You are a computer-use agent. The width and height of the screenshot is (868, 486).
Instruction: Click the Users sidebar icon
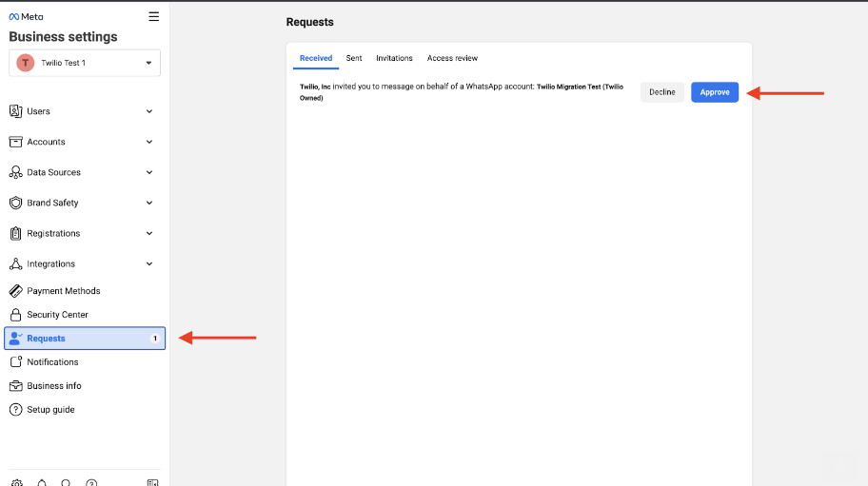[15, 111]
